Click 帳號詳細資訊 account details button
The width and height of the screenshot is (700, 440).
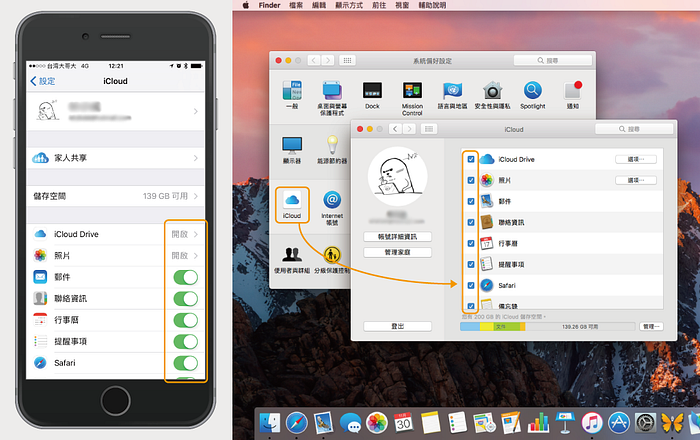coord(397,237)
